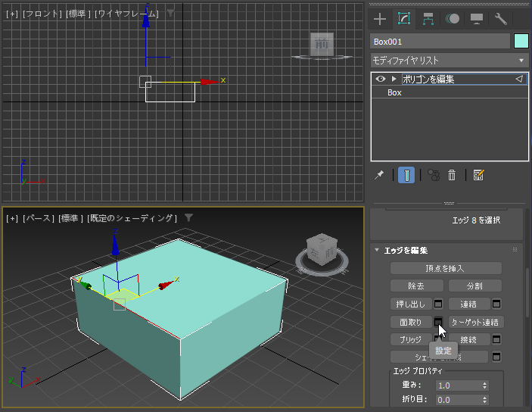Viewport: 532px width, 412px height.
Task: Click the green Y axis gizmo arrow in perspective
Action: pyautogui.click(x=86, y=286)
